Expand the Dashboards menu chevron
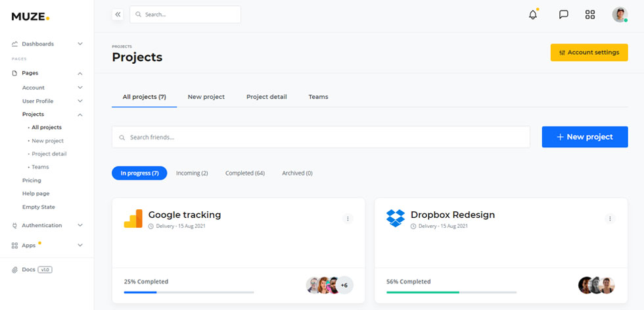Screen dimensions: 644x310 pos(80,44)
